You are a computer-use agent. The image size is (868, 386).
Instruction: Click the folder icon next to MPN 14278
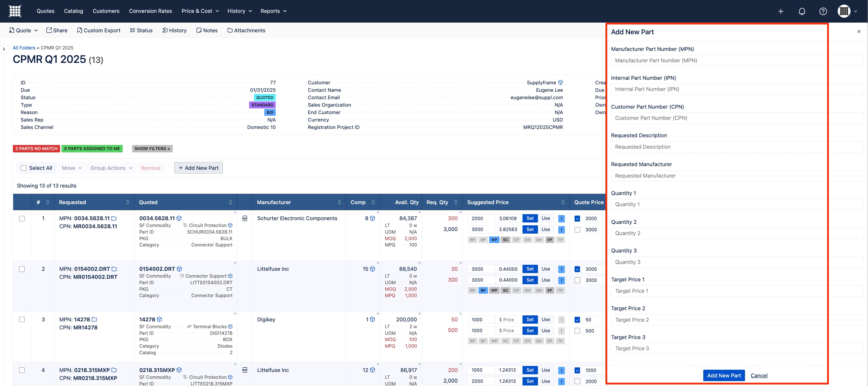(x=94, y=319)
